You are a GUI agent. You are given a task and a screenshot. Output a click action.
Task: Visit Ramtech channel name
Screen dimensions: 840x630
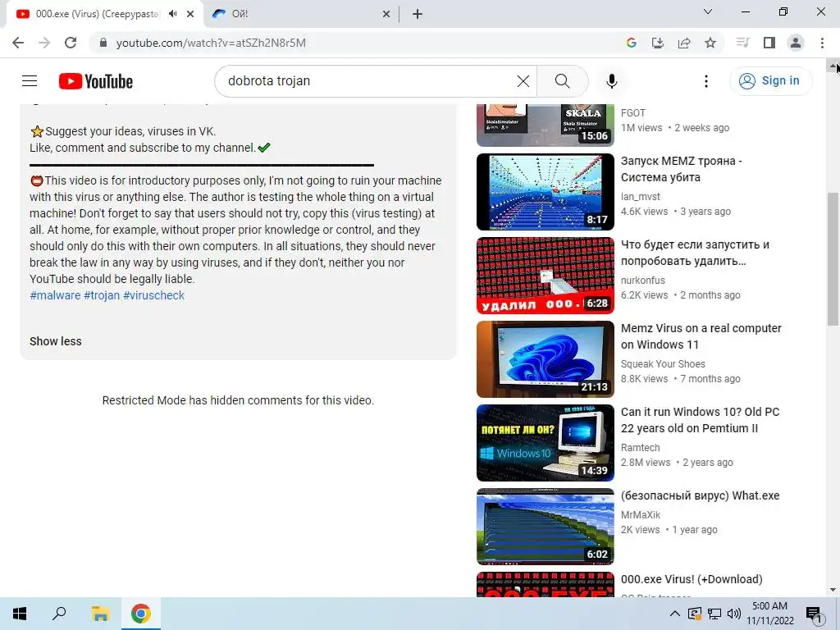coord(640,447)
